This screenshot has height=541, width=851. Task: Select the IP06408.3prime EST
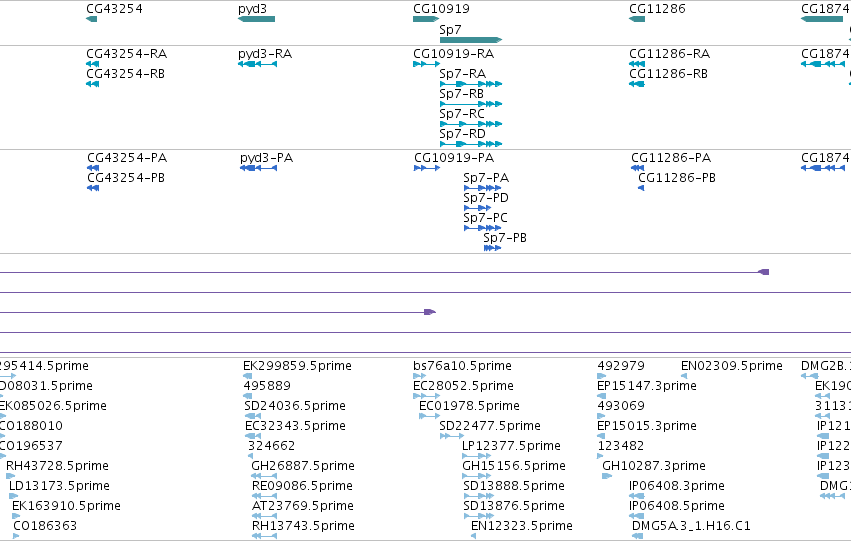pyautogui.click(x=677, y=486)
